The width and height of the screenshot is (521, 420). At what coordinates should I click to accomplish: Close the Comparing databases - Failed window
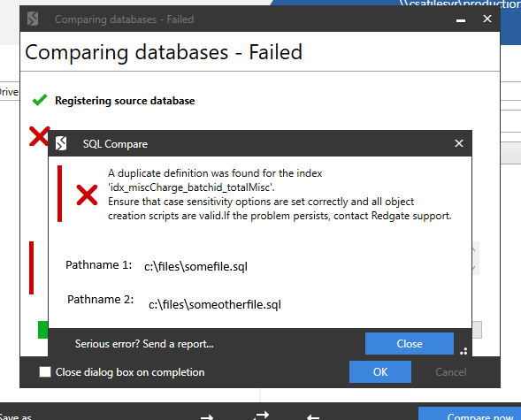(x=487, y=19)
